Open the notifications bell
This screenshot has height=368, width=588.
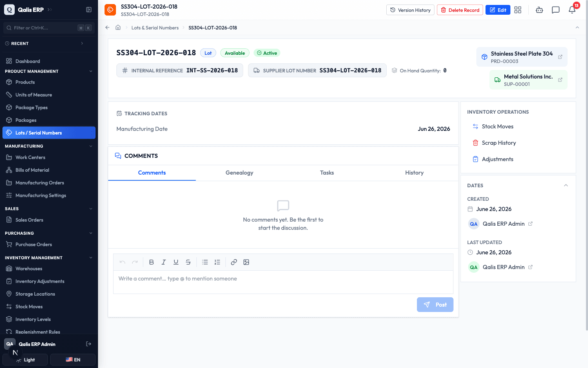tap(572, 10)
